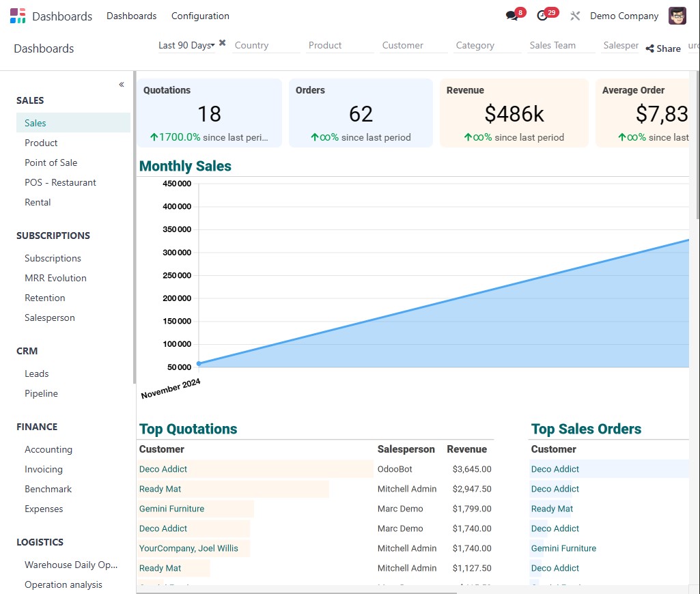Open the debug tools icon
Screen dimensions: 700x594
575,16
